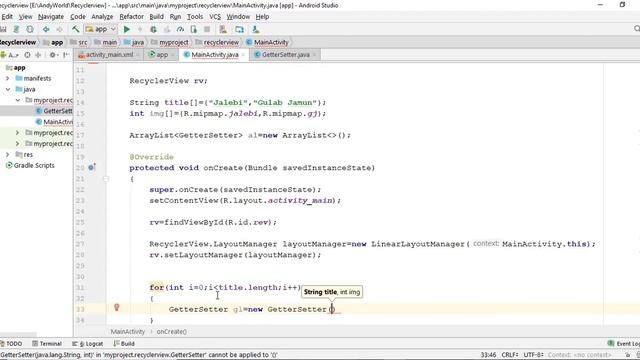Open the Code menu
Screen dimensions: 640x360
tap(78, 17)
